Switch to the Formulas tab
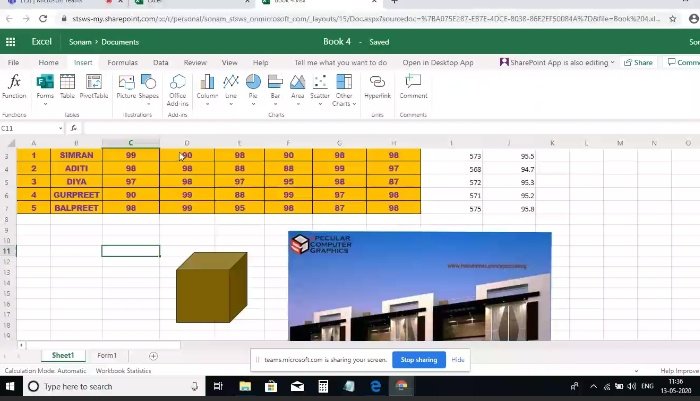 point(122,63)
